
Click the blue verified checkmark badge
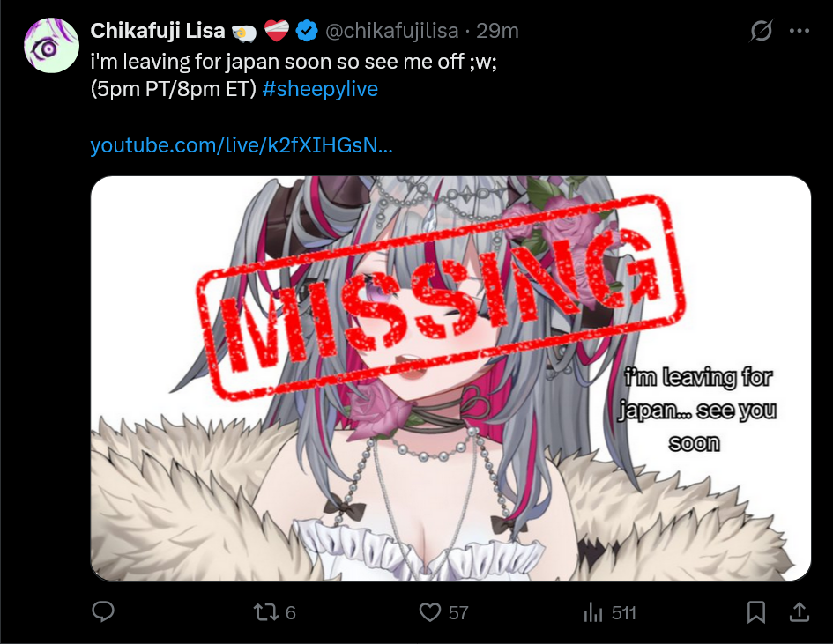[x=307, y=31]
